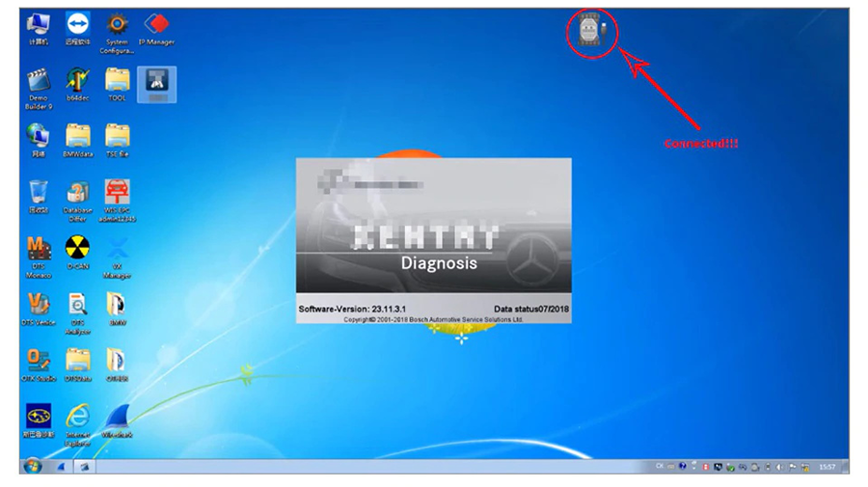Launch DTS Analyzer shortcut

[77, 313]
